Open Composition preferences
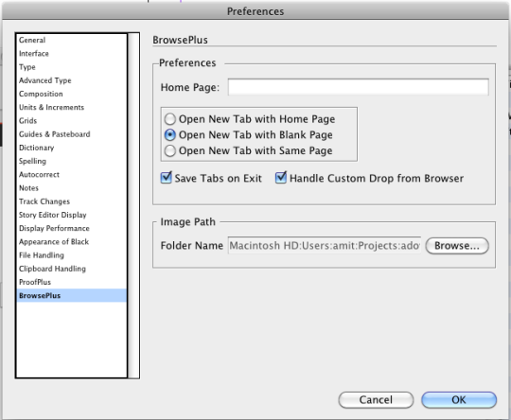Screen dimensions: 511x420 pyautogui.click(x=71, y=94)
